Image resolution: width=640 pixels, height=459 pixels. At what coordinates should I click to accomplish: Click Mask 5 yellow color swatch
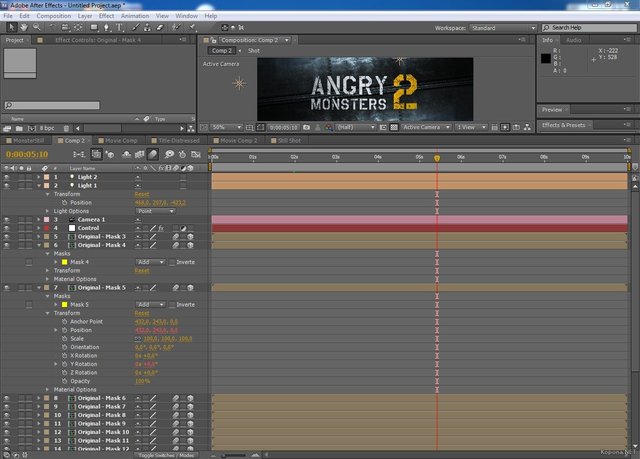tap(64, 305)
